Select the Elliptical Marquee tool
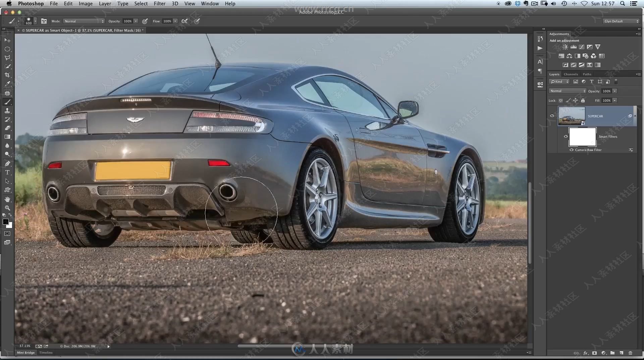The width and height of the screenshot is (644, 360). [x=7, y=49]
